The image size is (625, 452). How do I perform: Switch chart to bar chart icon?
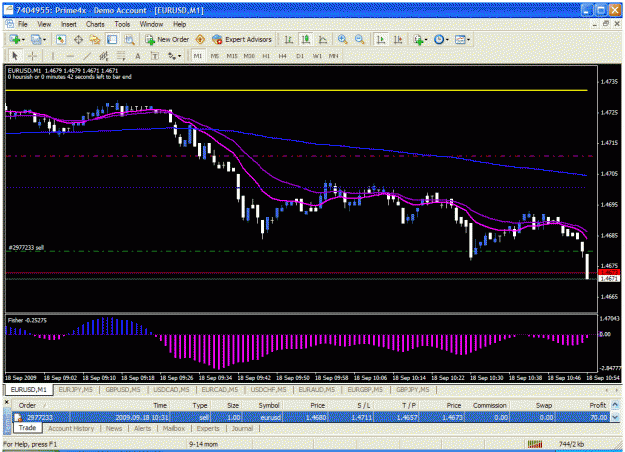(289, 39)
